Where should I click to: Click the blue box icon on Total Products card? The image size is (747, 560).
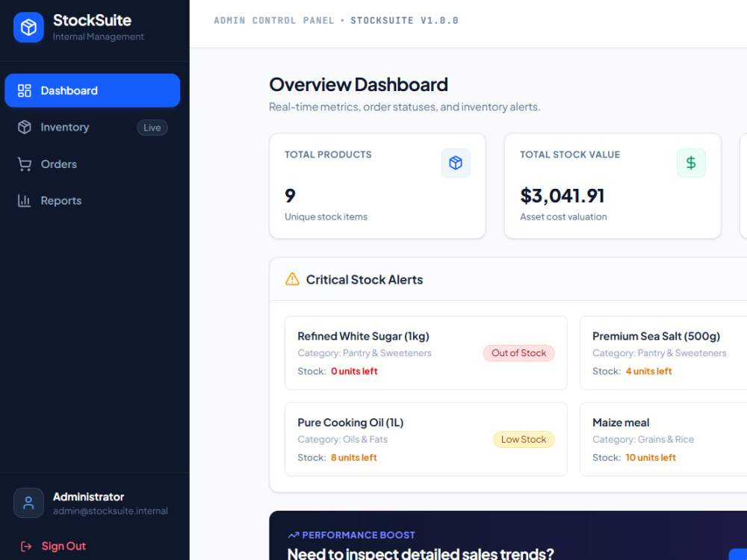tap(456, 163)
